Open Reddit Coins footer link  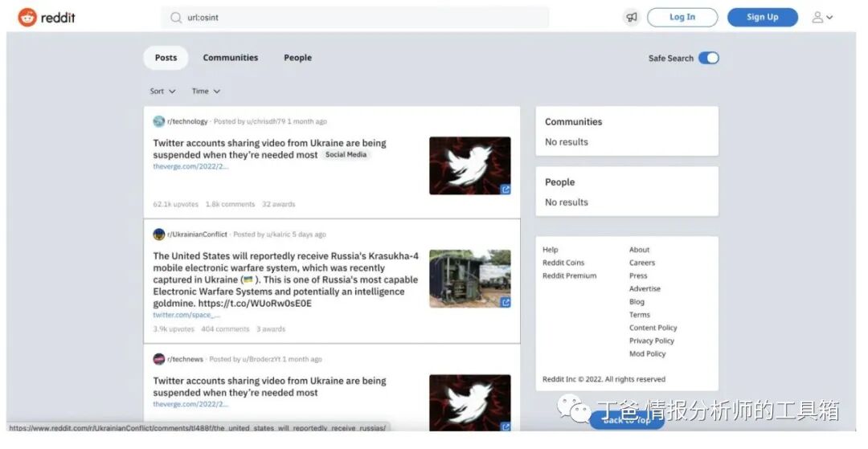(563, 263)
